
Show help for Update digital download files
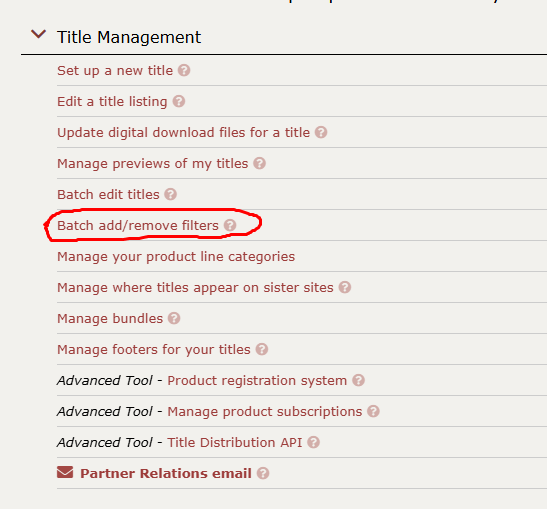(321, 133)
